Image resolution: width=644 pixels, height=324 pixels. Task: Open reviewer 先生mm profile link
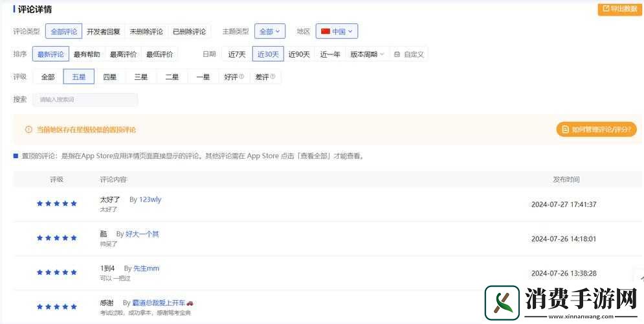pos(146,268)
